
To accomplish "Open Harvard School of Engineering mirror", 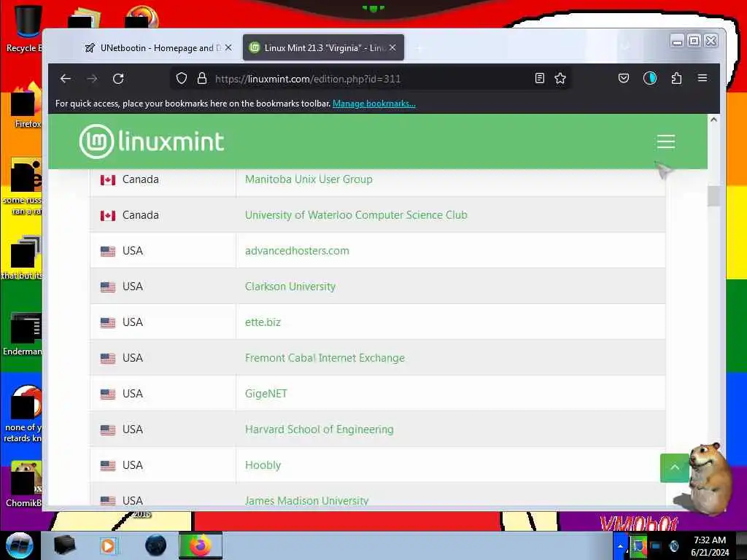I will pyautogui.click(x=320, y=429).
